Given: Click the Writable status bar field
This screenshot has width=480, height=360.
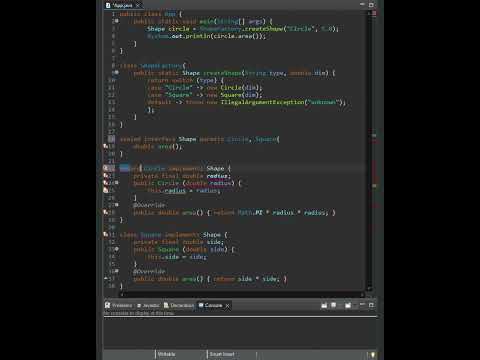Looking at the screenshot, I should 166,354.
